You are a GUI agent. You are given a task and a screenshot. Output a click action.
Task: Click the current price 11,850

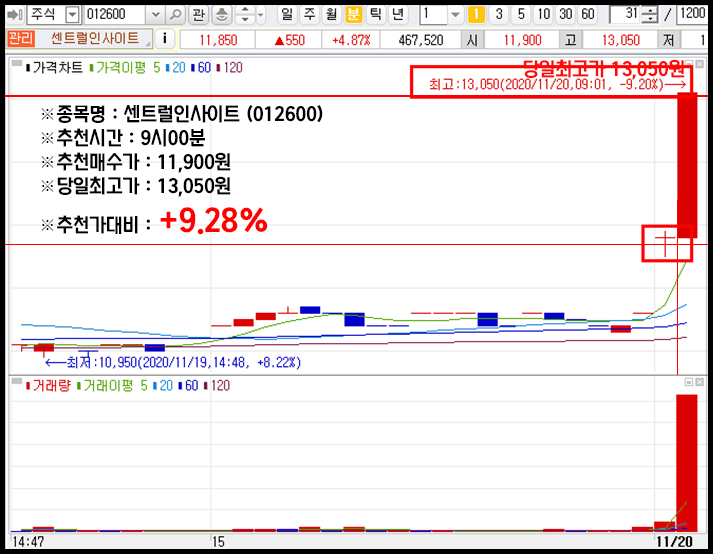coord(218,40)
